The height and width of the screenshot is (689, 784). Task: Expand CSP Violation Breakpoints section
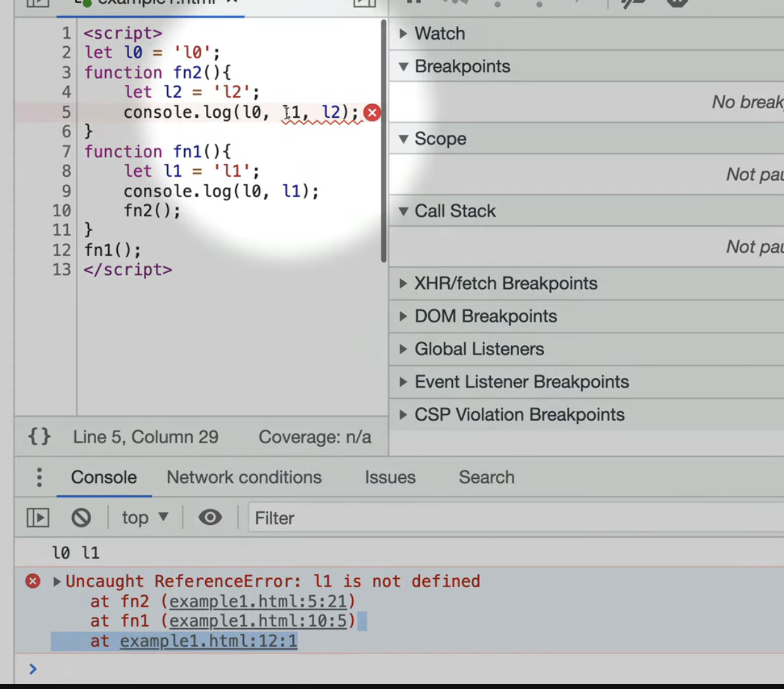[x=403, y=415]
